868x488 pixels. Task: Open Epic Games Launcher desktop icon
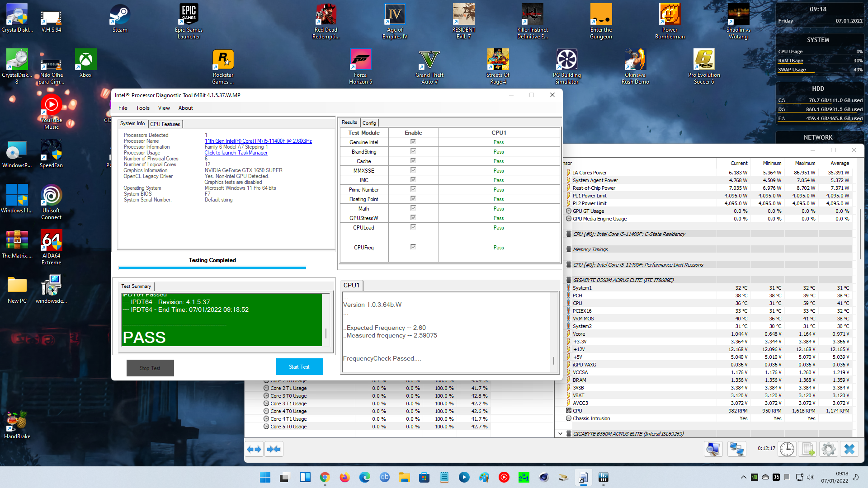click(189, 21)
